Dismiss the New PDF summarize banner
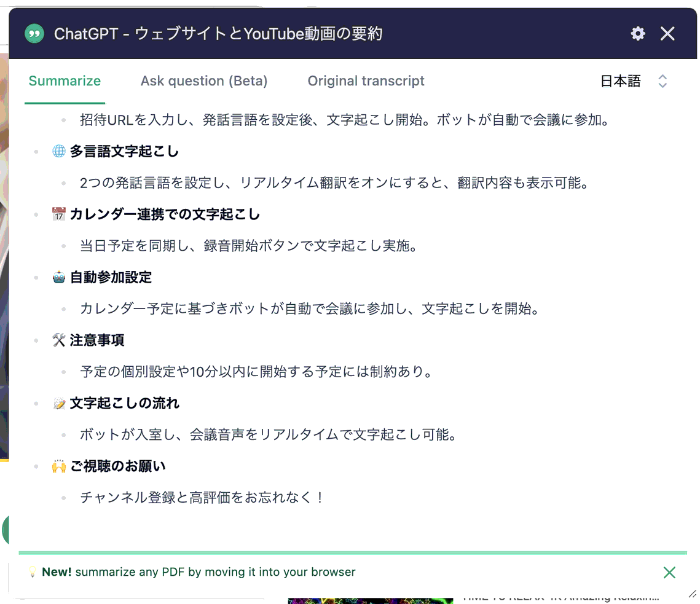 pyautogui.click(x=669, y=572)
